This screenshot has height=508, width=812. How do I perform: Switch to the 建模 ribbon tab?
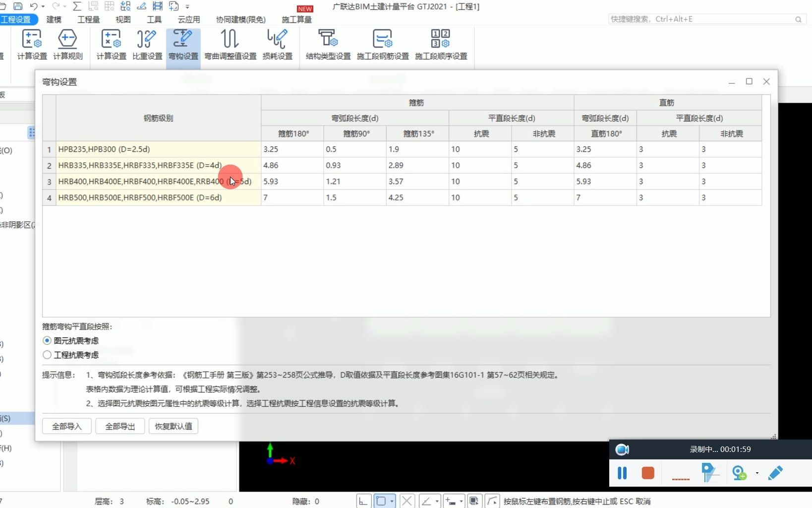[x=54, y=19]
